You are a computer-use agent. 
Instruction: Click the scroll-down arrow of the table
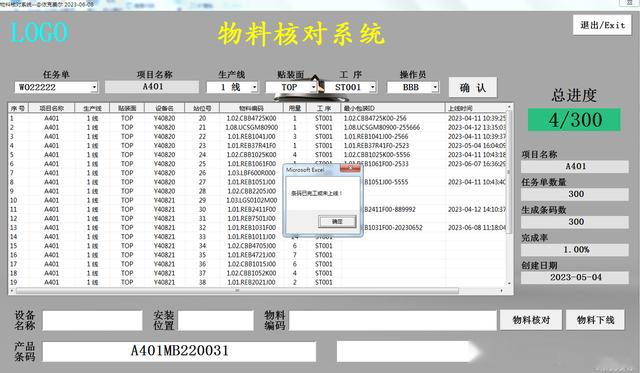click(x=509, y=283)
